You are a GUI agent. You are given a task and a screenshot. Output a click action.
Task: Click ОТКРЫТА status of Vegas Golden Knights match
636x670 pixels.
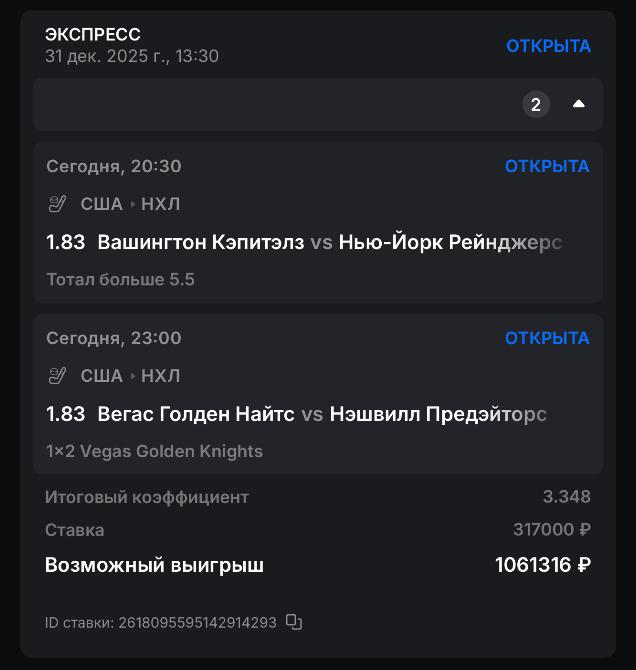click(x=547, y=338)
